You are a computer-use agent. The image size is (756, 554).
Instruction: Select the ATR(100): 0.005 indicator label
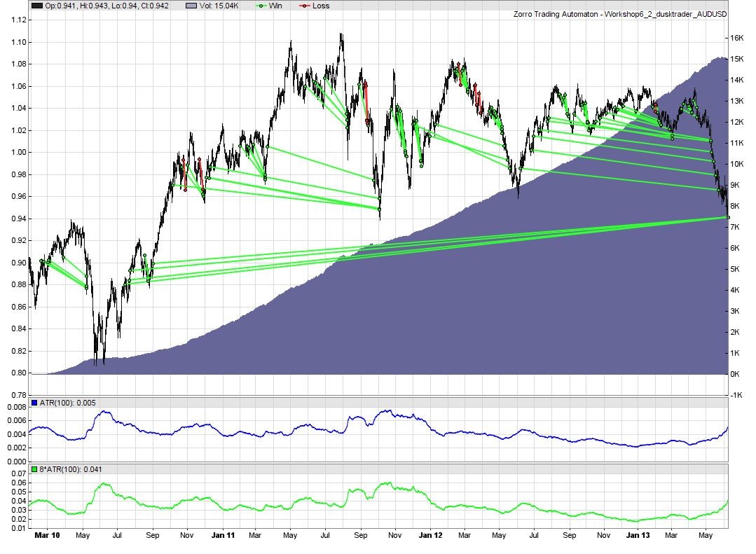coord(68,403)
